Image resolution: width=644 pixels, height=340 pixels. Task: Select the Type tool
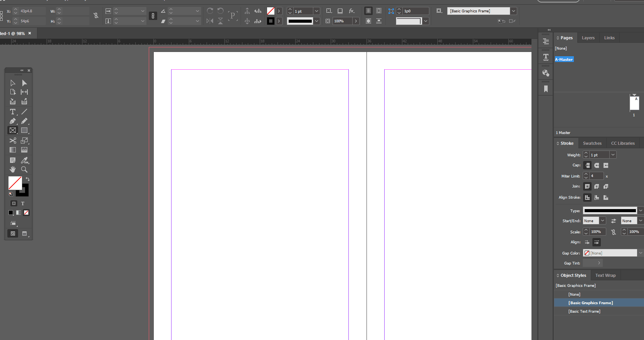[x=13, y=112]
